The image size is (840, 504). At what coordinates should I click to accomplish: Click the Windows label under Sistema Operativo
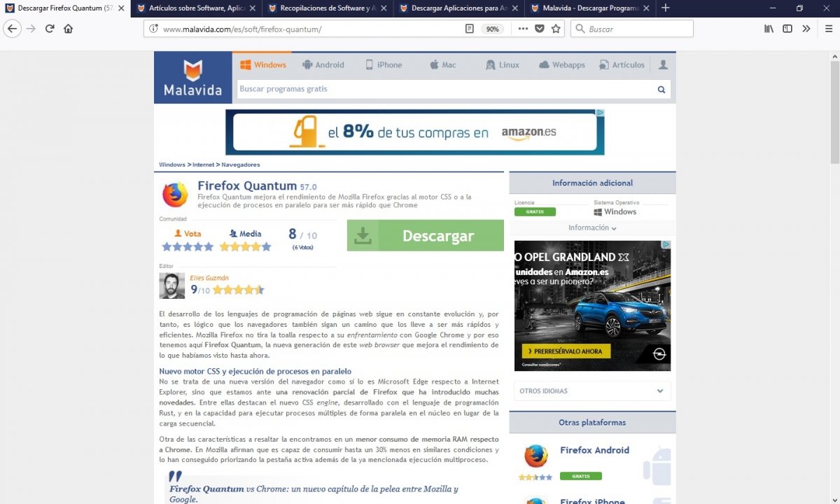point(615,211)
